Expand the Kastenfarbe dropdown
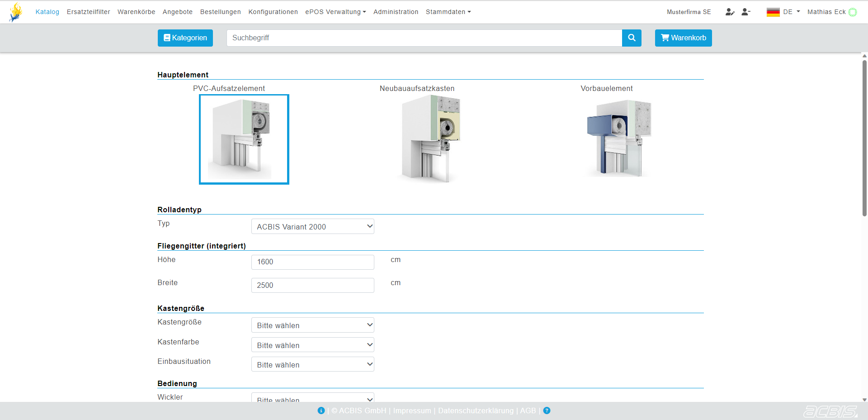The width and height of the screenshot is (868, 420). [312, 345]
